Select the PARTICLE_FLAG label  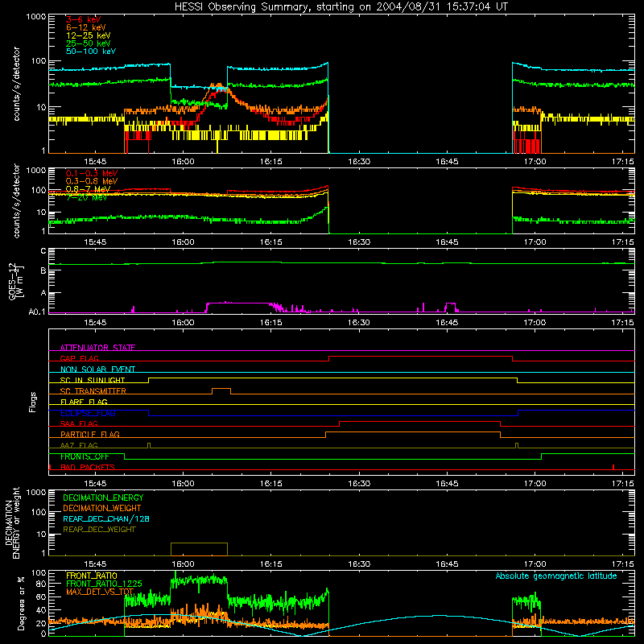pyautogui.click(x=90, y=435)
